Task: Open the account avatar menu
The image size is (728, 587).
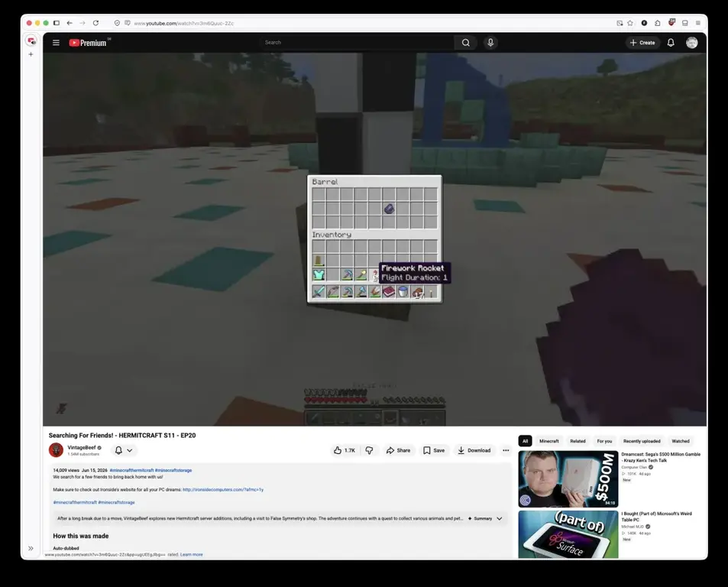Action: coord(692,43)
